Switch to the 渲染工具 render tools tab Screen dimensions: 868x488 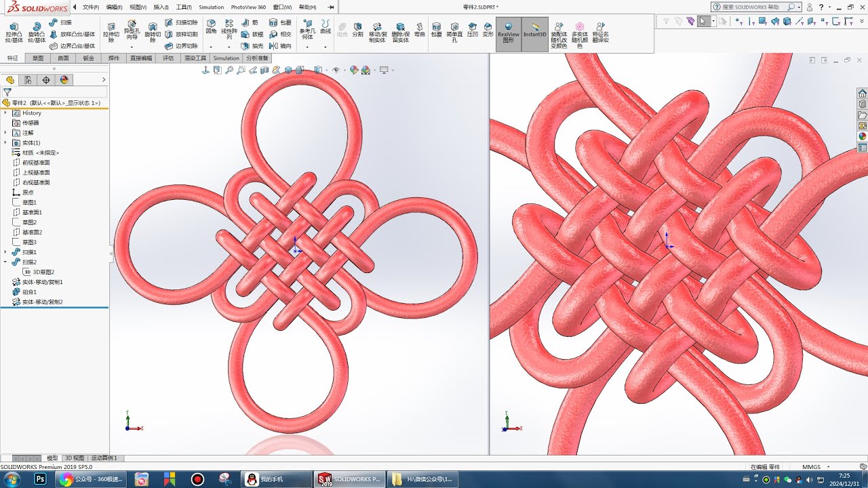(x=195, y=58)
